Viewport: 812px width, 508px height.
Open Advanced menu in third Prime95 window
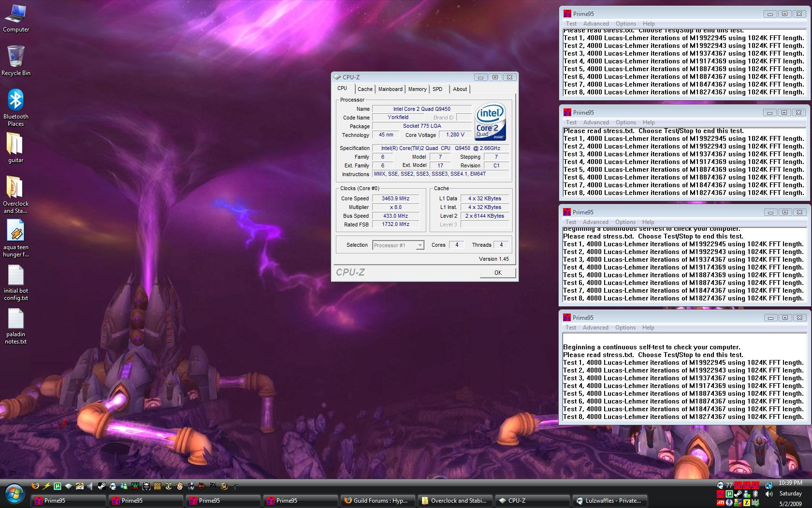[595, 222]
